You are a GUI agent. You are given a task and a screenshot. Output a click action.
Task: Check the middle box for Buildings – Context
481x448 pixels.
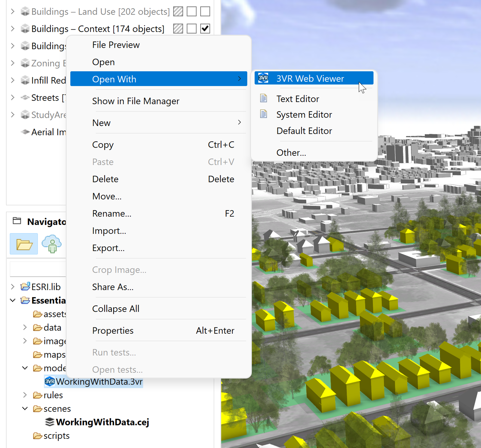191,29
